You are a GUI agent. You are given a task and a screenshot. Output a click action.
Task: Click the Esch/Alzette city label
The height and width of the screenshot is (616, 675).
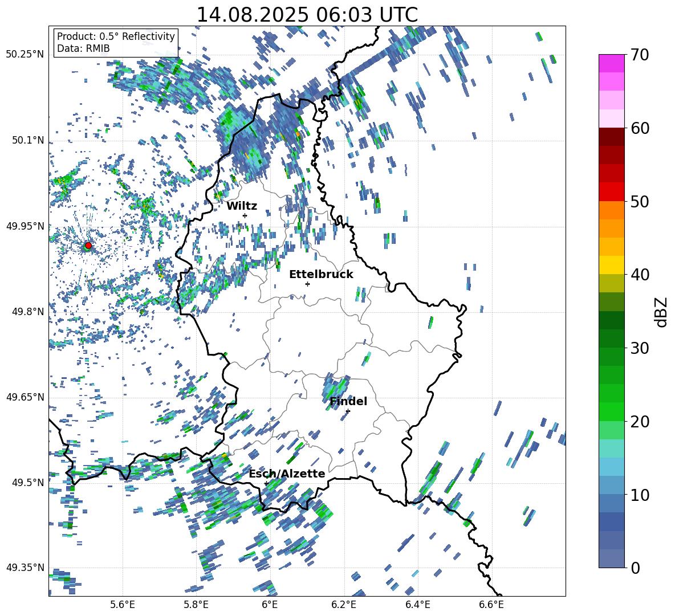pos(287,474)
